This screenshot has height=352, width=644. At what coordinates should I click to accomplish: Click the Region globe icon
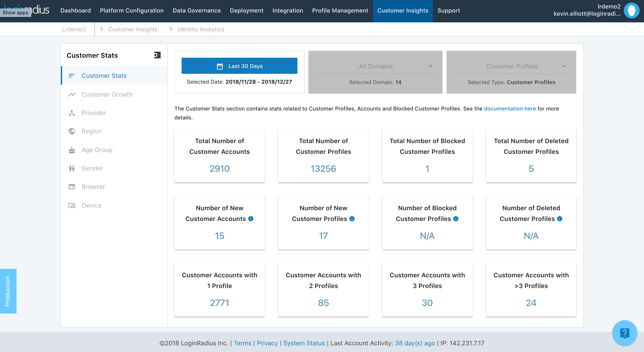(x=72, y=131)
